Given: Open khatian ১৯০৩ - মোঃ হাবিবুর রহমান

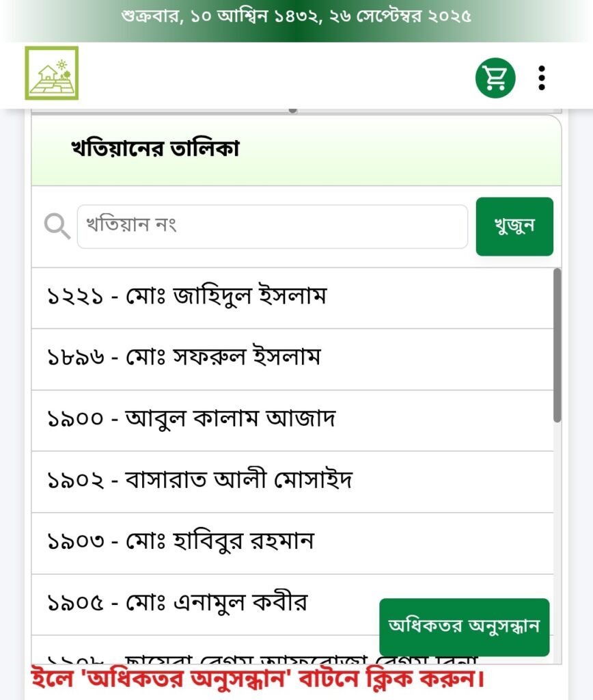Looking at the screenshot, I should click(180, 543).
